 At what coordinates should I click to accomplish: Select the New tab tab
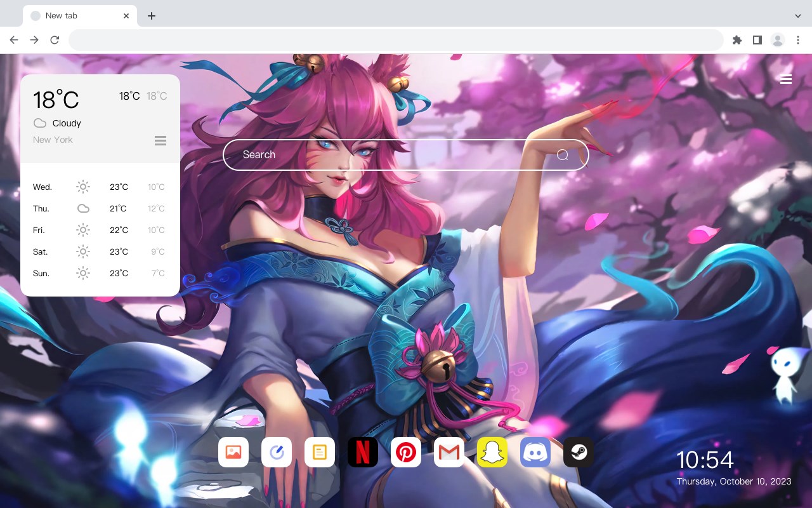[x=79, y=16]
